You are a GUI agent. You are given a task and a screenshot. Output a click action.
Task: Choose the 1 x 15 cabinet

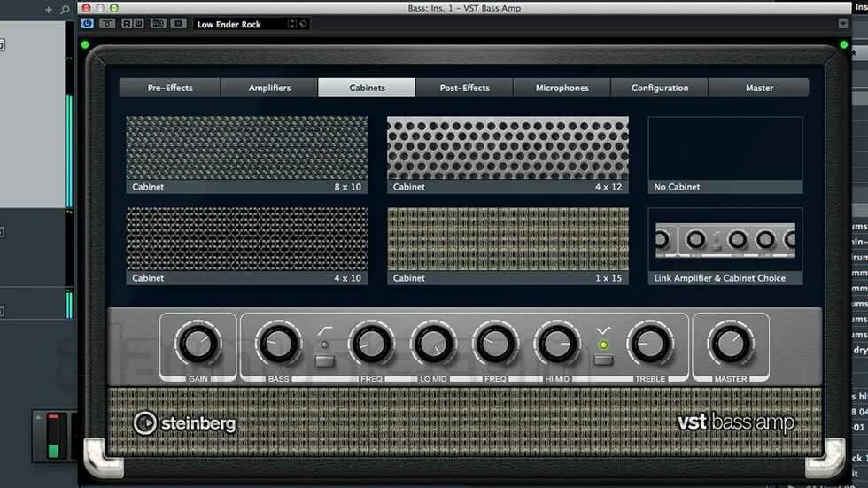click(508, 246)
